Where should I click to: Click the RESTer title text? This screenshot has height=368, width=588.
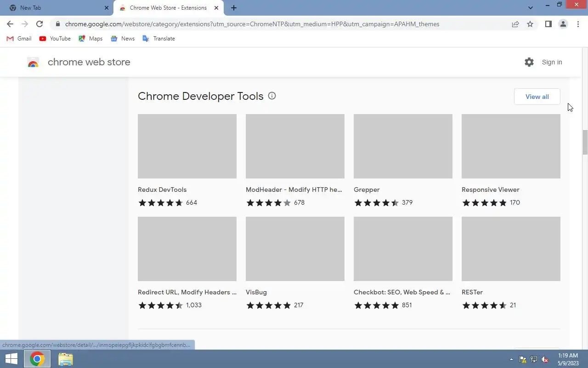click(x=472, y=292)
